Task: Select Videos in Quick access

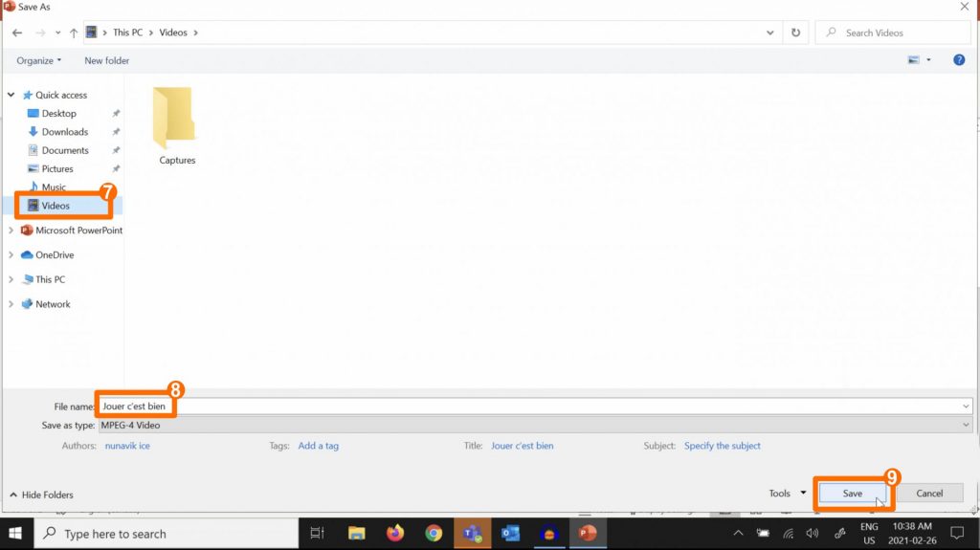Action: tap(56, 206)
